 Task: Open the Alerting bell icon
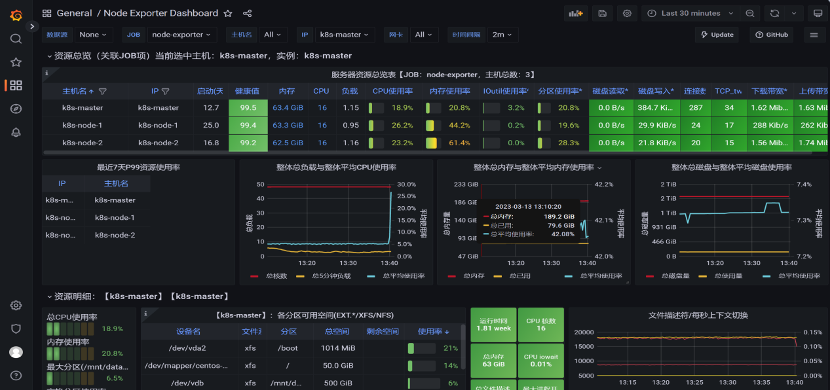16,132
